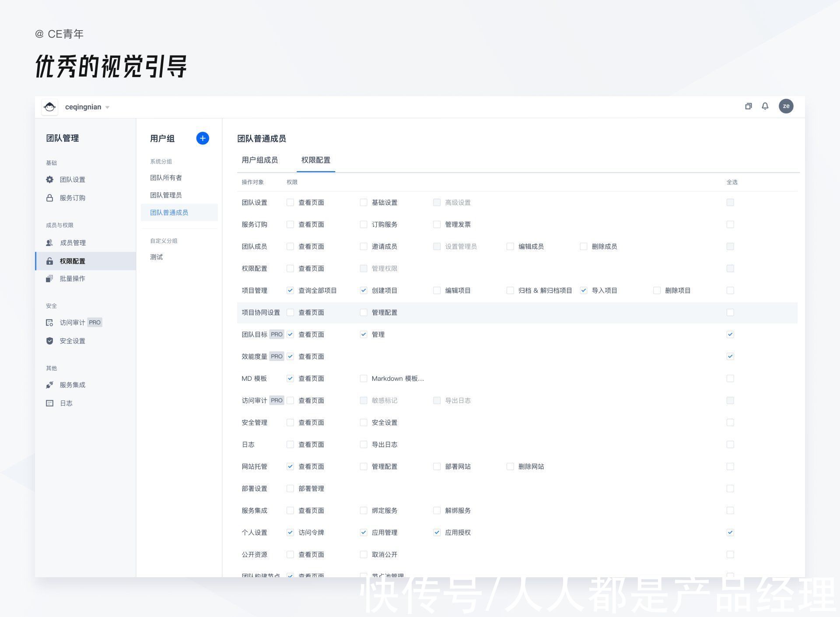Click the audit icon for 访问审计
Screen dimensions: 840x617
click(x=50, y=323)
